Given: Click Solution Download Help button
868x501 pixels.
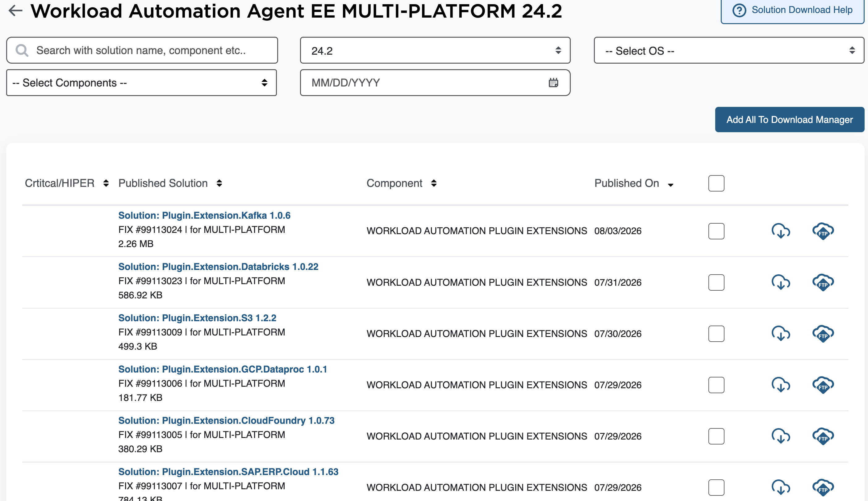Looking at the screenshot, I should click(x=792, y=10).
